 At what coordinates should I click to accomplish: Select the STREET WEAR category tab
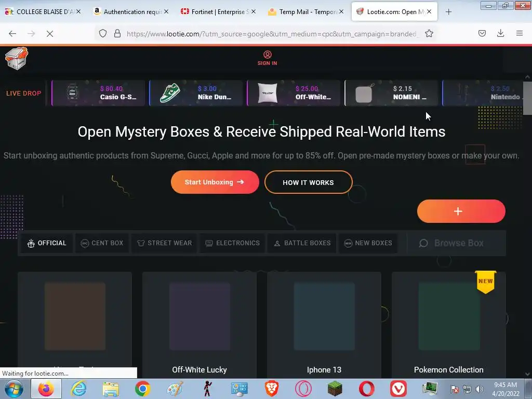165,243
